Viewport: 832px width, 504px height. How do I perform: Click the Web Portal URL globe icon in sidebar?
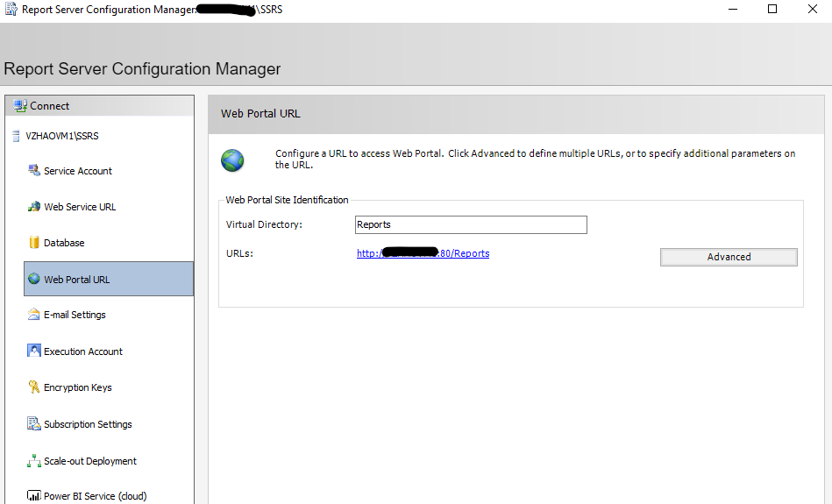click(x=34, y=279)
